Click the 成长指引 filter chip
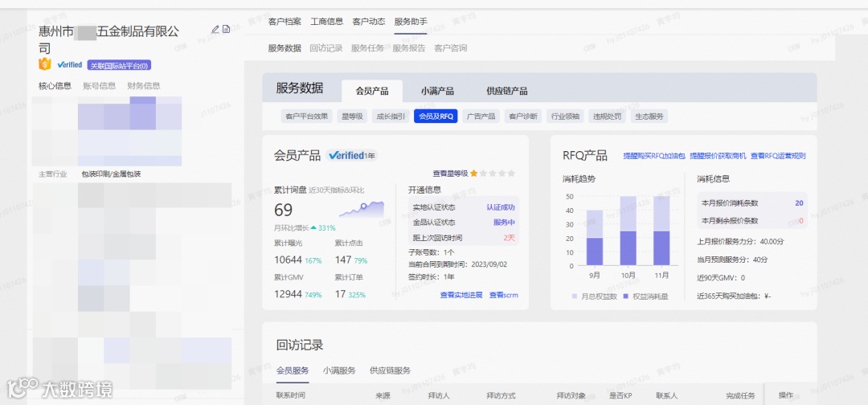This screenshot has width=868, height=405. pos(391,117)
